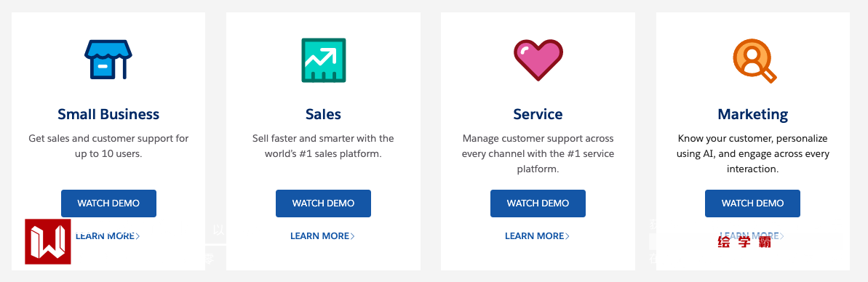Click the Marketing card description text
Image resolution: width=868 pixels, height=282 pixels.
[x=753, y=153]
